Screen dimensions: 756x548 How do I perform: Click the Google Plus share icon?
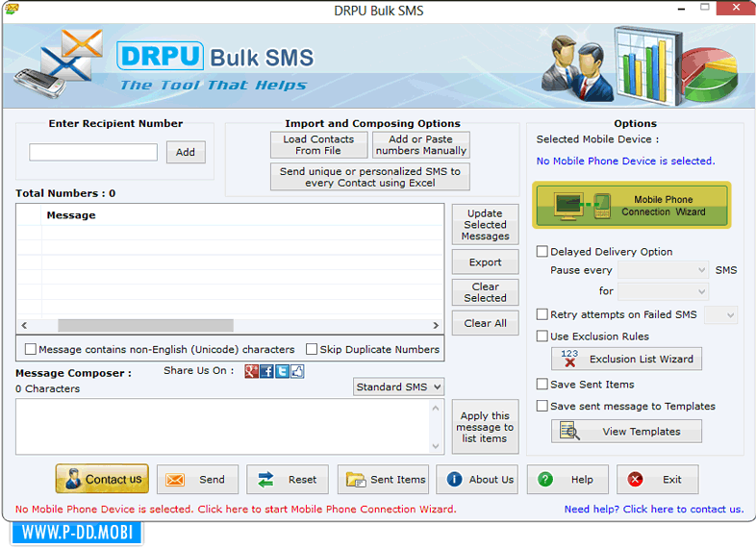(251, 371)
